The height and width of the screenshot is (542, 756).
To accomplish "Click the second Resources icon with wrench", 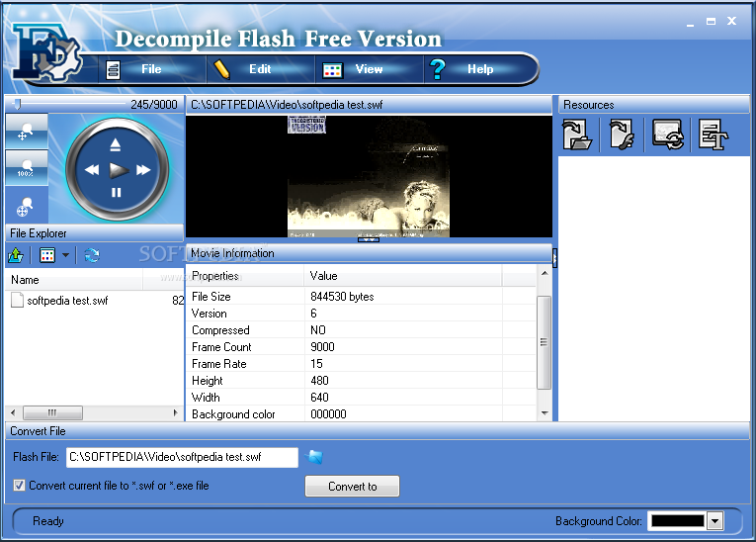I will click(x=622, y=135).
